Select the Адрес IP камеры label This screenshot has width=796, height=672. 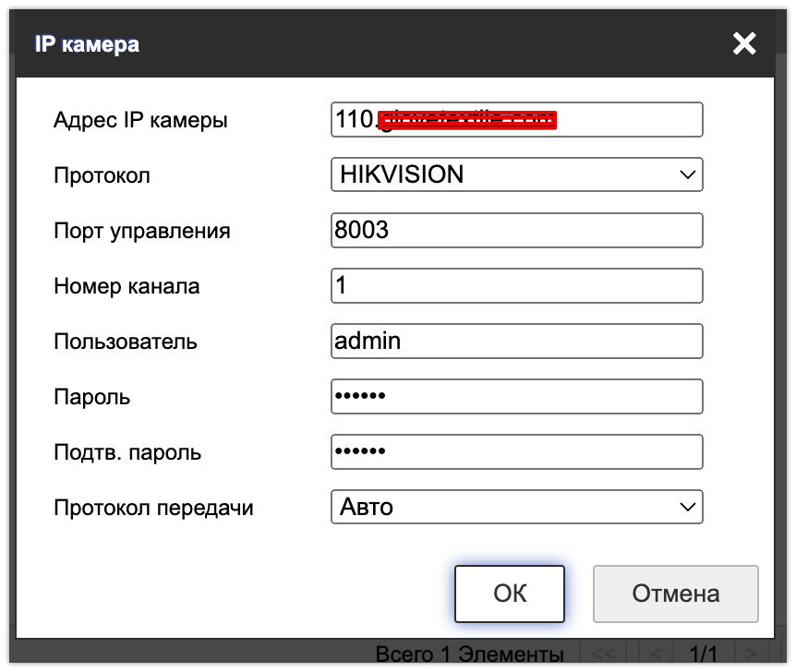136,119
